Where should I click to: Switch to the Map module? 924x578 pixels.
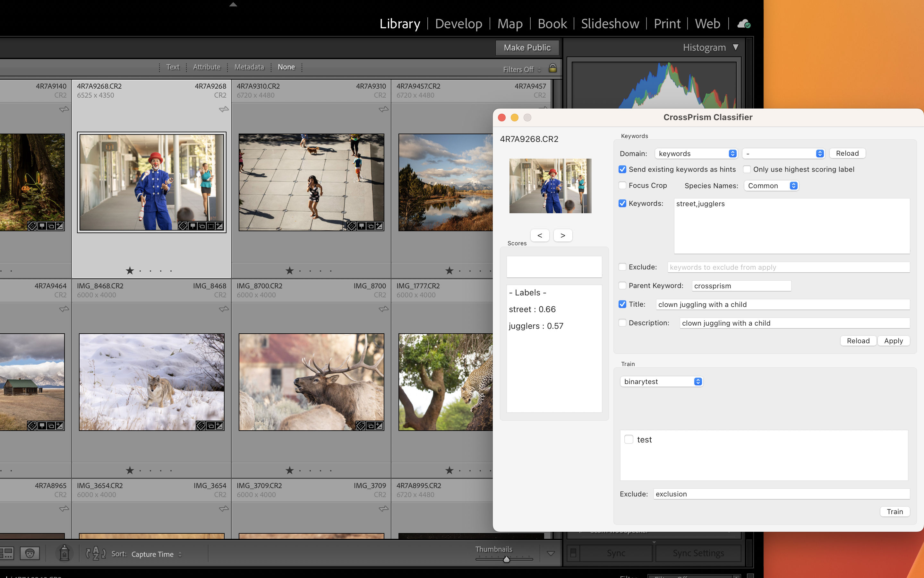coord(510,24)
